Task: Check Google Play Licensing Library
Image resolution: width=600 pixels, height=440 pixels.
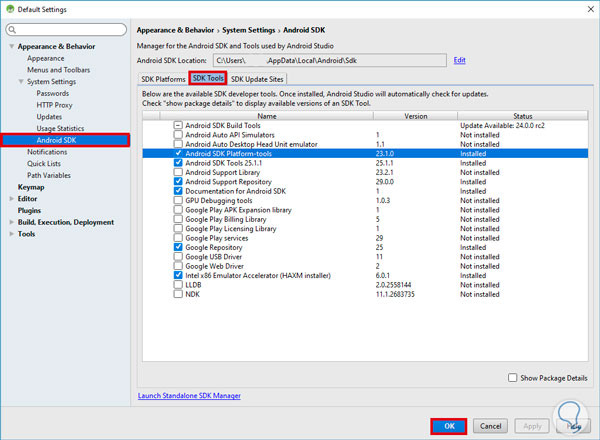Action: point(178,228)
